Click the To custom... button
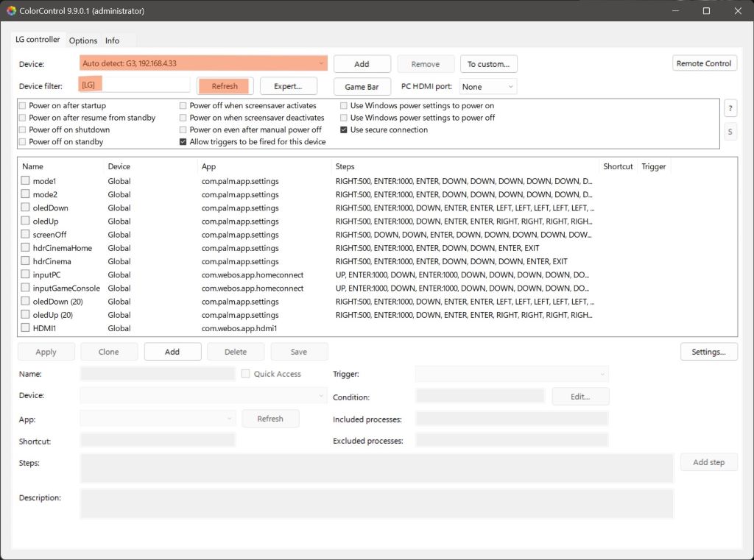The width and height of the screenshot is (754, 560). pyautogui.click(x=488, y=64)
